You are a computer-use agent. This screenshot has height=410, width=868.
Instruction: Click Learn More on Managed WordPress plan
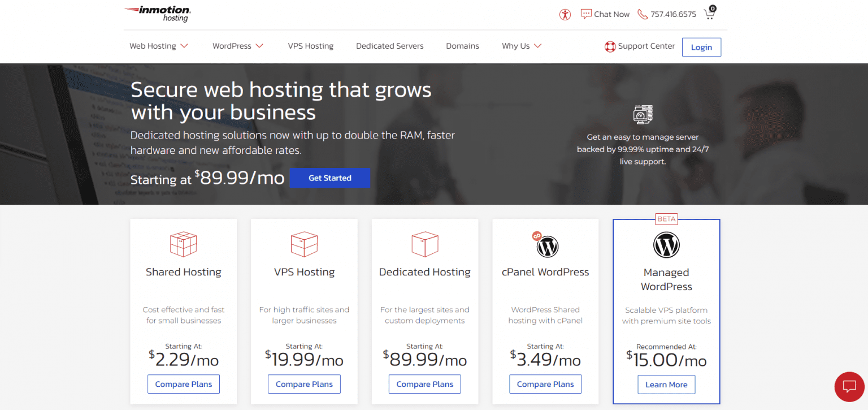click(666, 384)
